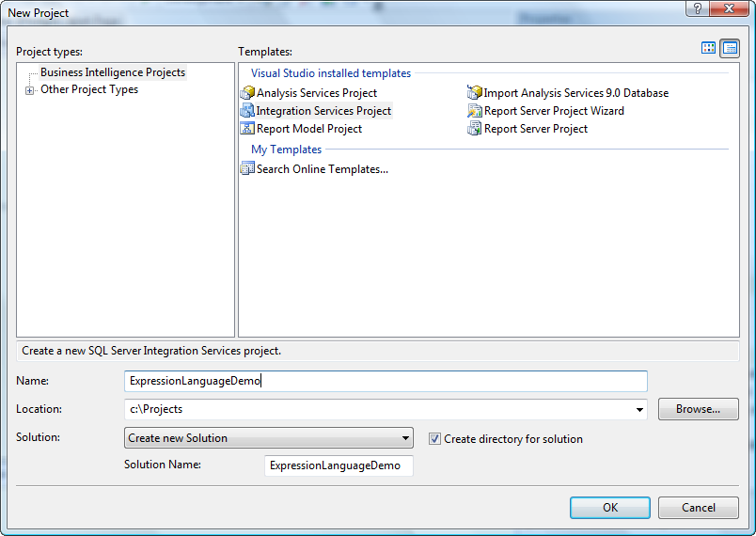The width and height of the screenshot is (756, 536).
Task: Select Other Project Types tree item
Action: (89, 89)
